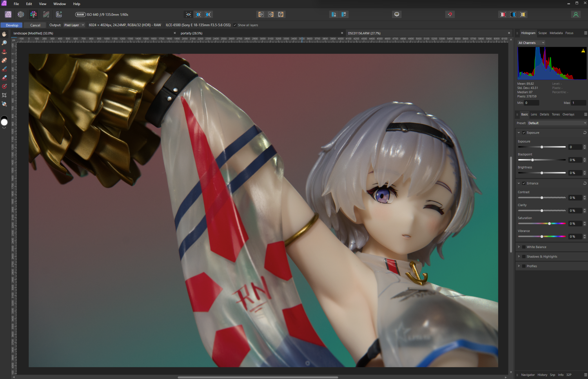588x379 pixels.
Task: Expand the White Balance section
Action: tap(519, 247)
